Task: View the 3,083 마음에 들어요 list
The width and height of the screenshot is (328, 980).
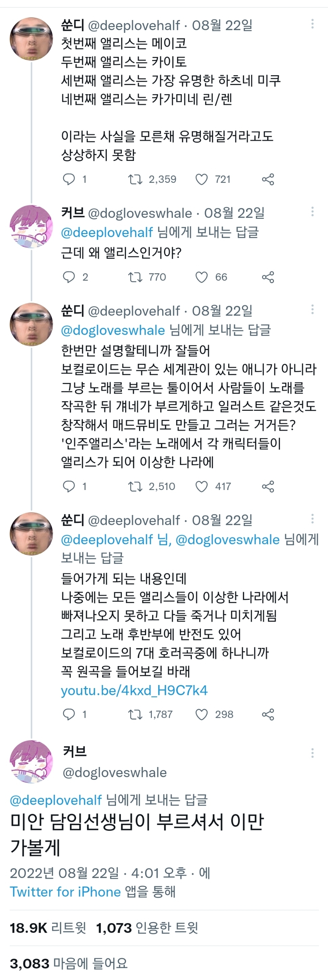Action: pos(68,963)
